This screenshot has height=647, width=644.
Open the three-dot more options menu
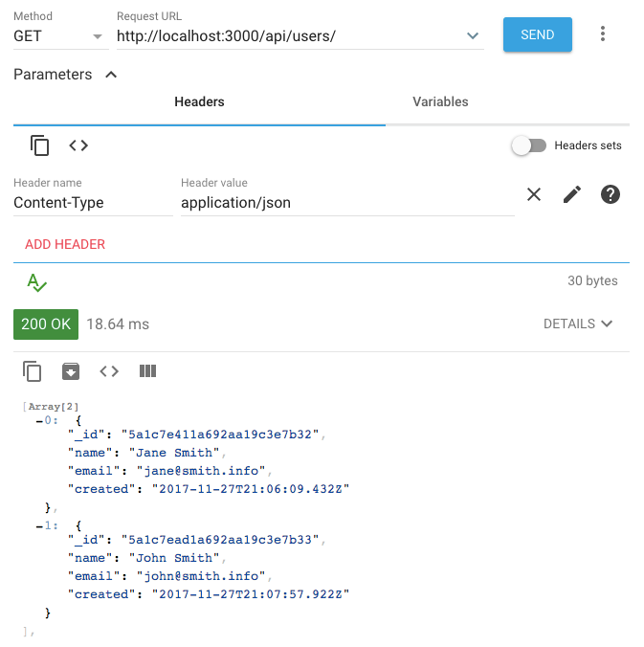coord(603,34)
